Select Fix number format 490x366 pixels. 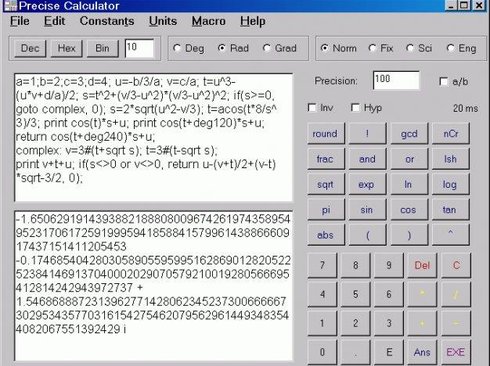pyautogui.click(x=381, y=48)
